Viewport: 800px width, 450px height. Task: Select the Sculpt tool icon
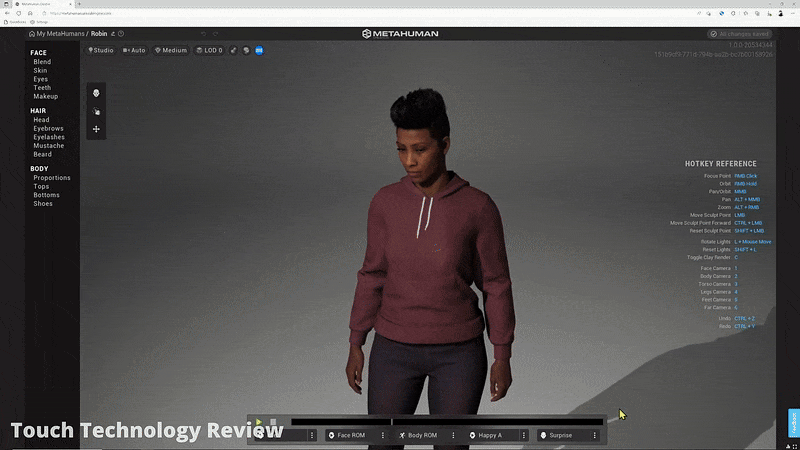point(96,111)
